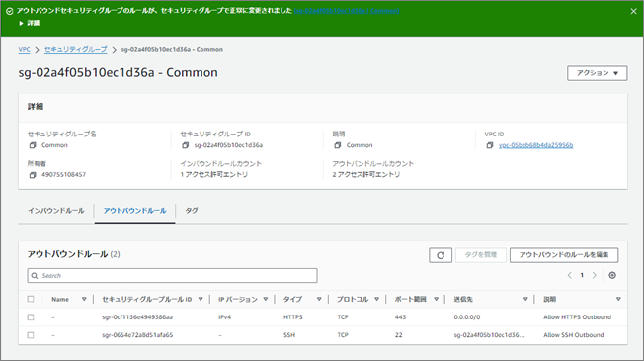The image size is (644, 361).
Task: Dismiss the green success notification banner
Action: 633,12
